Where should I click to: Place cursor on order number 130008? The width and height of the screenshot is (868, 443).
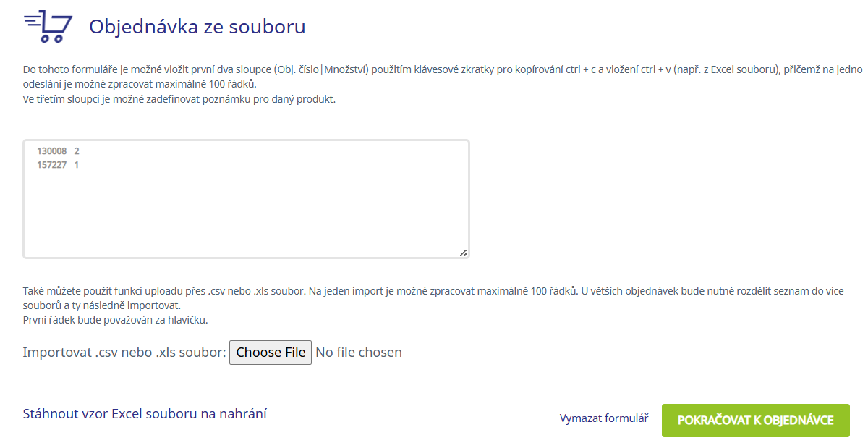coord(51,151)
